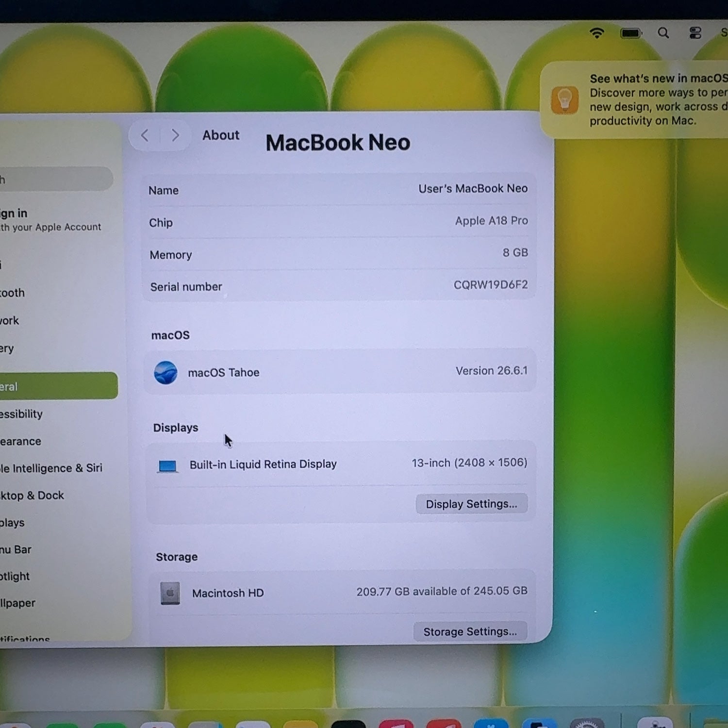The width and height of the screenshot is (728, 728).
Task: Open Menu Bar settings in sidebar
Action: [x=16, y=549]
